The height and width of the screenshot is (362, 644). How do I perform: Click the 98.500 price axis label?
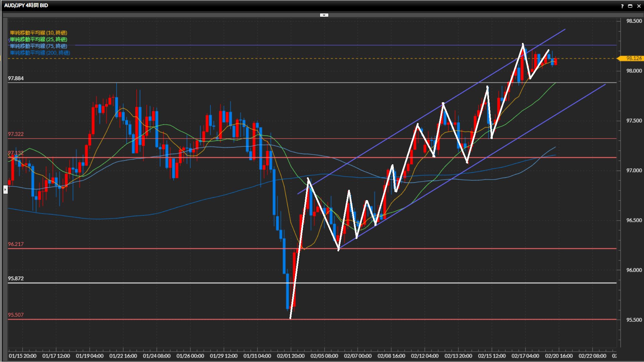tap(634, 21)
